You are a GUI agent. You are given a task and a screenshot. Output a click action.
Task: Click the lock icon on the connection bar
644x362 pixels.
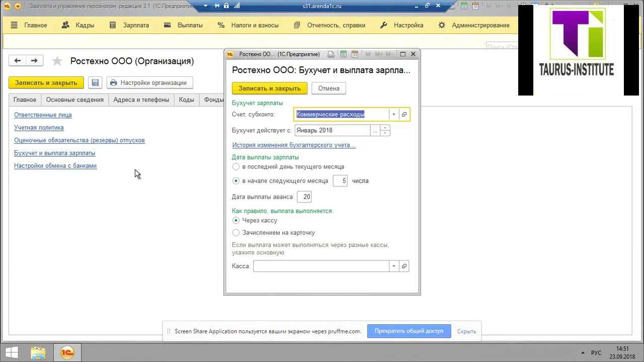(x=226, y=6)
